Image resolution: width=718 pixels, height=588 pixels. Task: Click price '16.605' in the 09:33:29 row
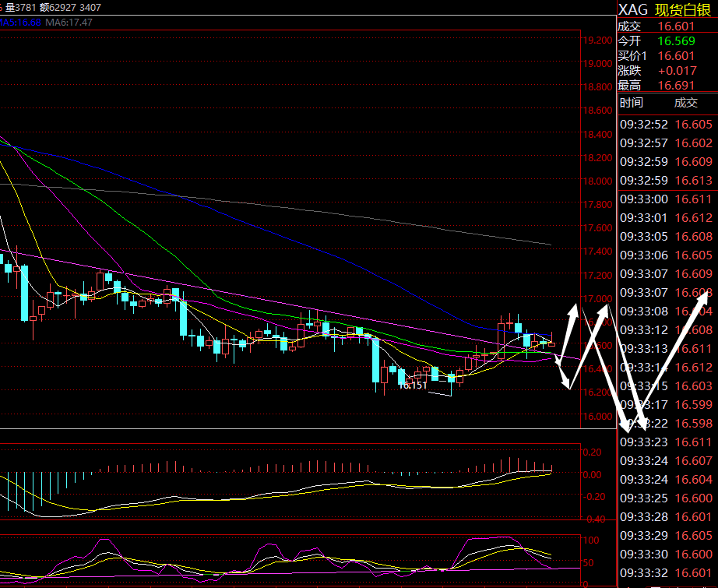pos(694,535)
